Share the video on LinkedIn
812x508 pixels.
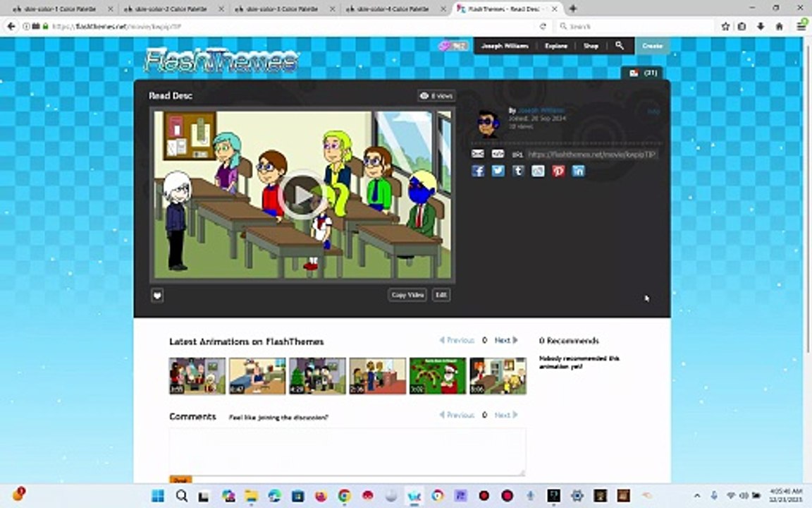pos(578,171)
